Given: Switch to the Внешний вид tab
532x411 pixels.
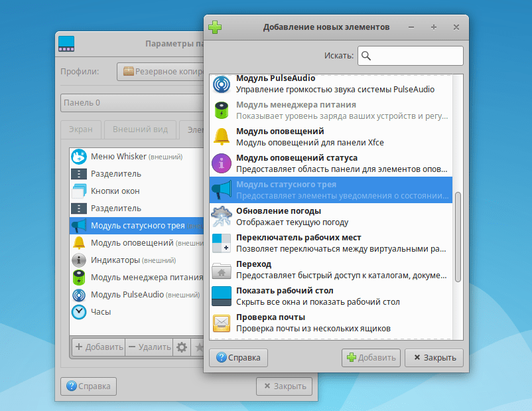Looking at the screenshot, I should pos(140,129).
